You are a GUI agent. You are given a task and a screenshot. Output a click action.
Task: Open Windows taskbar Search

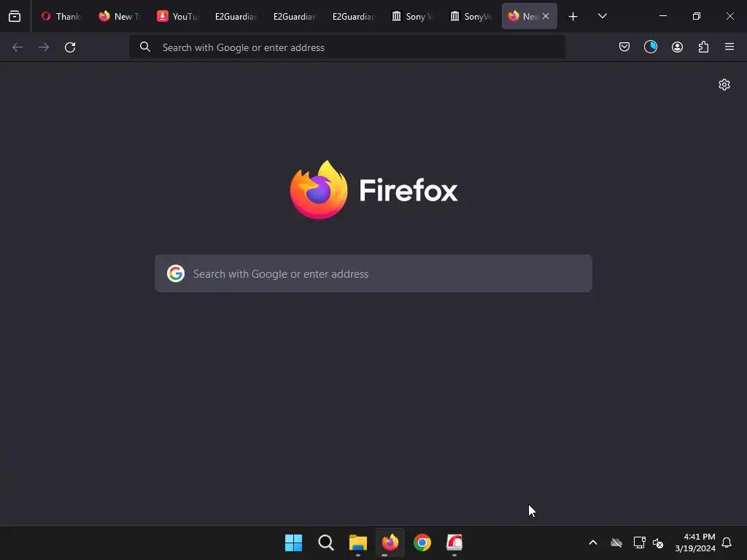coord(326,542)
